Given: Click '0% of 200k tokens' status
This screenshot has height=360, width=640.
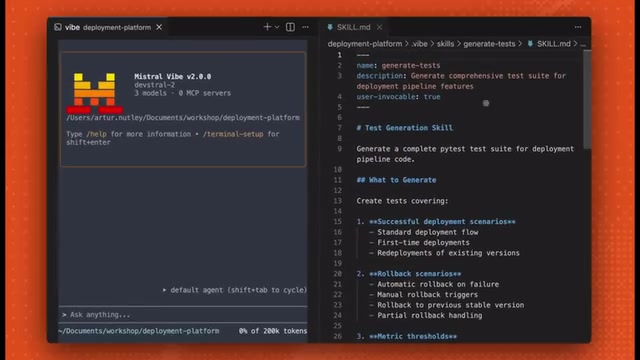Looking at the screenshot, I should tap(273, 331).
